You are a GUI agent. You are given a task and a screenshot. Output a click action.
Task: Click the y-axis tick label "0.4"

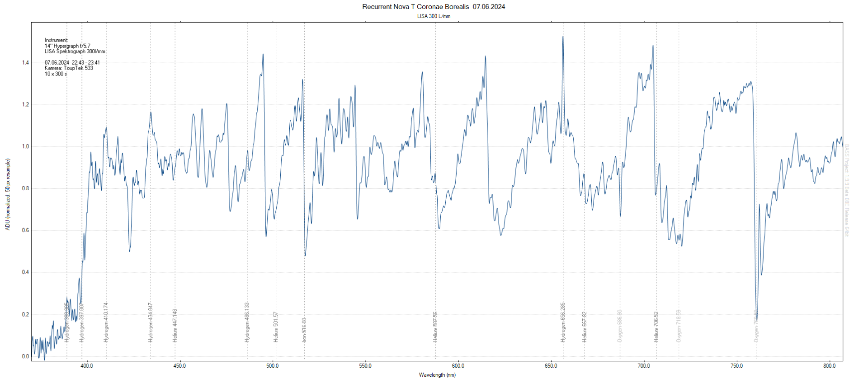click(25, 272)
